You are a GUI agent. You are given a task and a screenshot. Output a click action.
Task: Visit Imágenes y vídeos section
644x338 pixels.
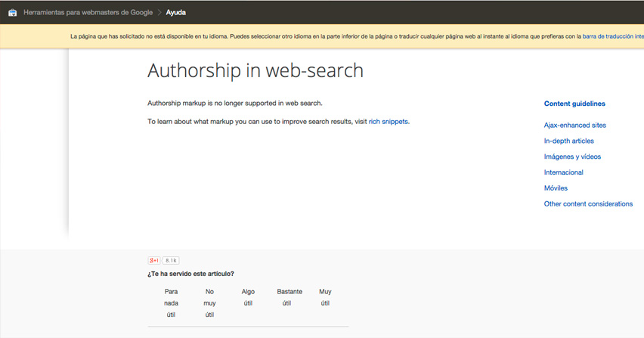click(x=572, y=157)
